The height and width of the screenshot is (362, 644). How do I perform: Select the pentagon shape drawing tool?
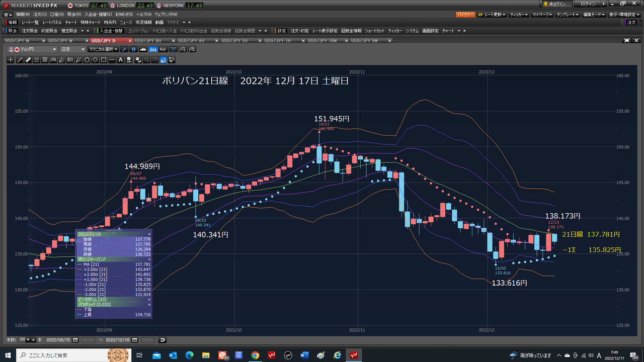tap(87, 60)
